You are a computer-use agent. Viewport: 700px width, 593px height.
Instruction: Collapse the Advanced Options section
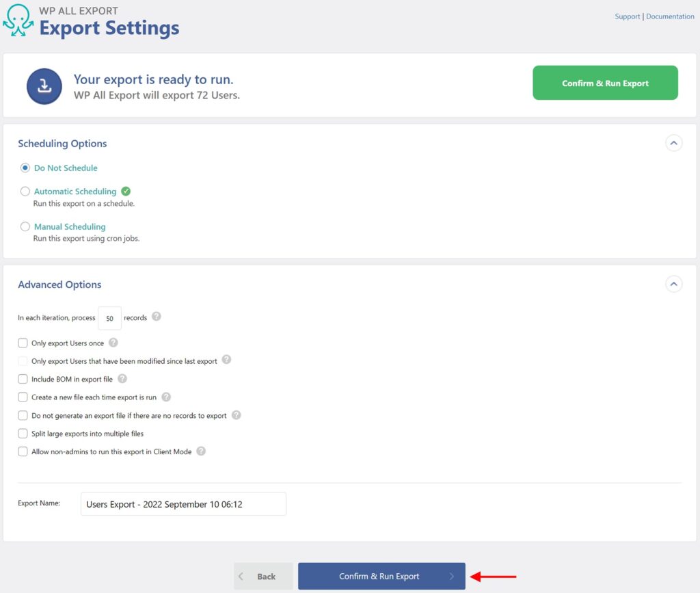tap(674, 284)
